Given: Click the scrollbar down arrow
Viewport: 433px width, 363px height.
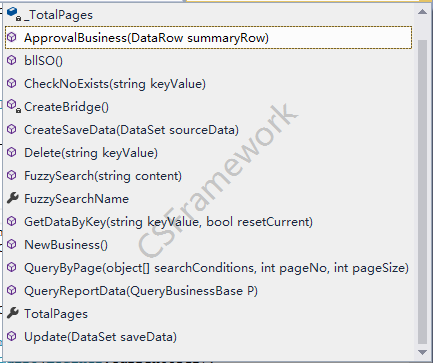Looking at the screenshot, I should tap(422, 352).
